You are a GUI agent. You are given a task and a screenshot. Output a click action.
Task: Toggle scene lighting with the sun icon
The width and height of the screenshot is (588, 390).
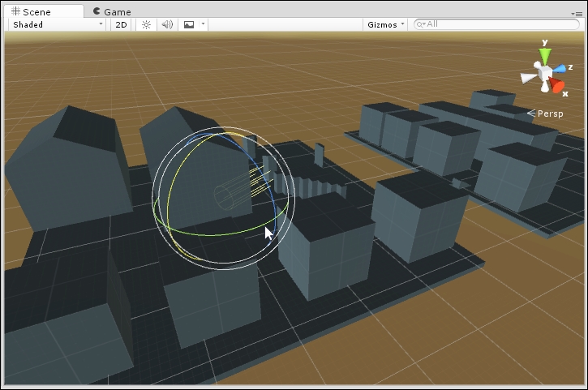[x=146, y=24]
